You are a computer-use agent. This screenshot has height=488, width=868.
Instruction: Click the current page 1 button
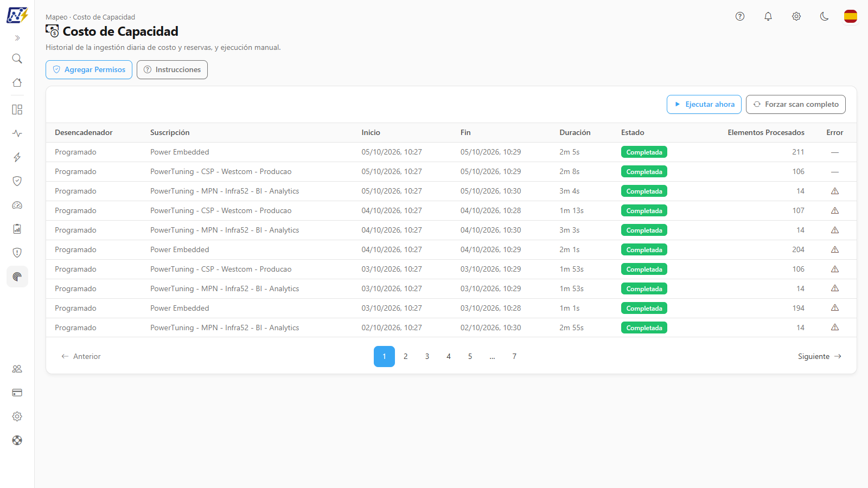click(x=384, y=356)
